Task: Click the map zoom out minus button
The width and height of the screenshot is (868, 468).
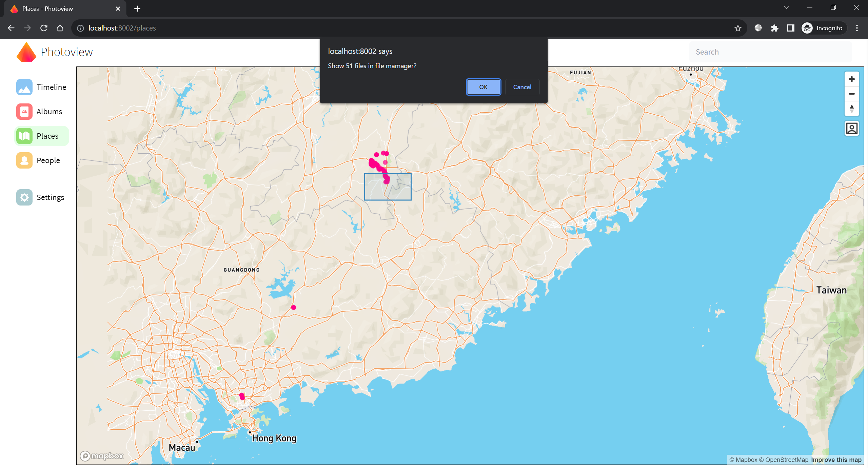Action: pyautogui.click(x=851, y=94)
